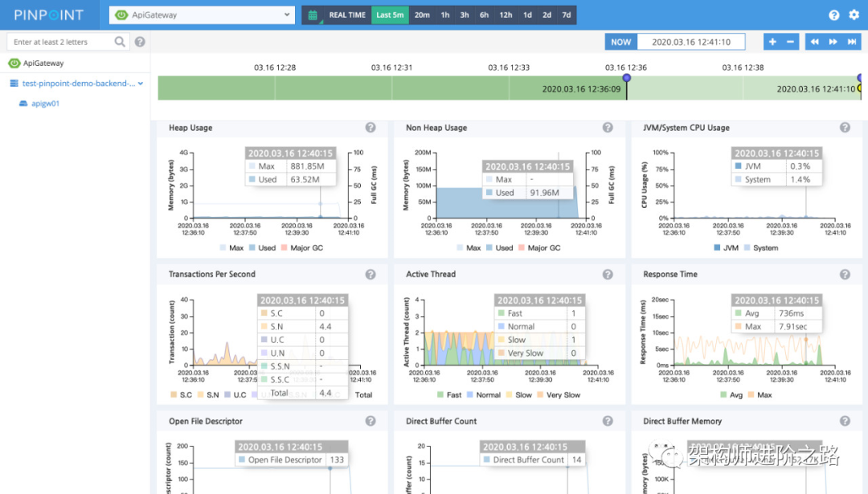Screen dimensions: 868x494
Task: Click the NOW button
Action: [621, 42]
